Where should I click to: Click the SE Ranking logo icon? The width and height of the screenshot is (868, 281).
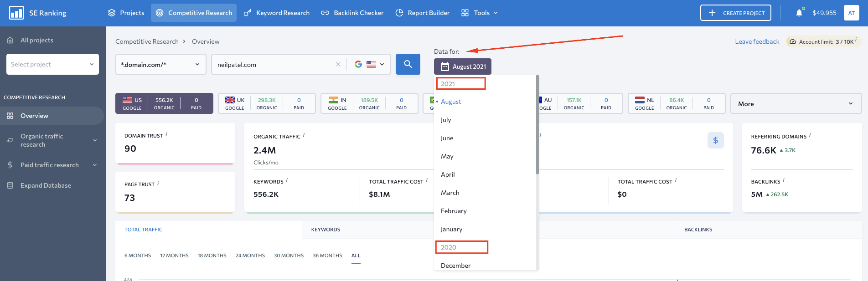coord(16,13)
